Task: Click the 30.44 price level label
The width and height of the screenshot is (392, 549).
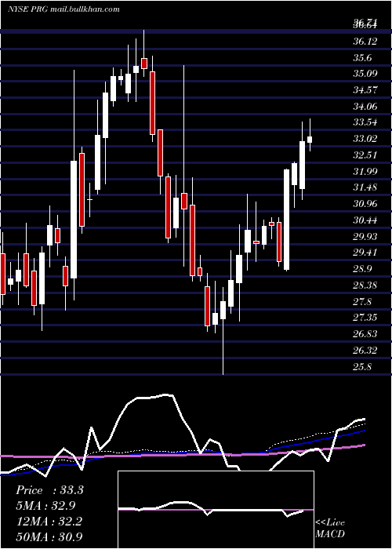Action: coord(365,220)
